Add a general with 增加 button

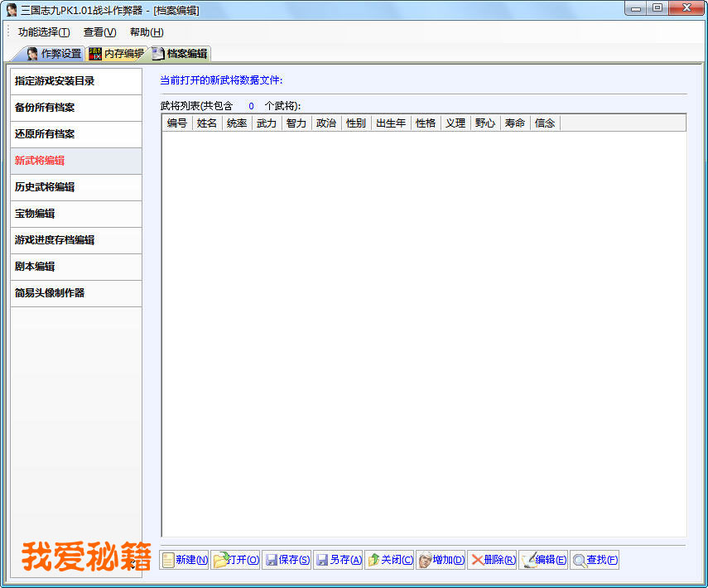click(441, 560)
